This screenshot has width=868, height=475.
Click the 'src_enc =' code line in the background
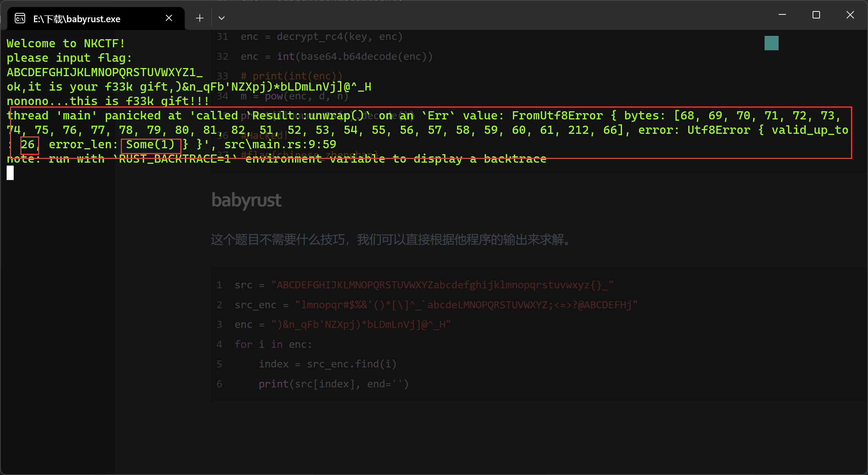(436, 305)
